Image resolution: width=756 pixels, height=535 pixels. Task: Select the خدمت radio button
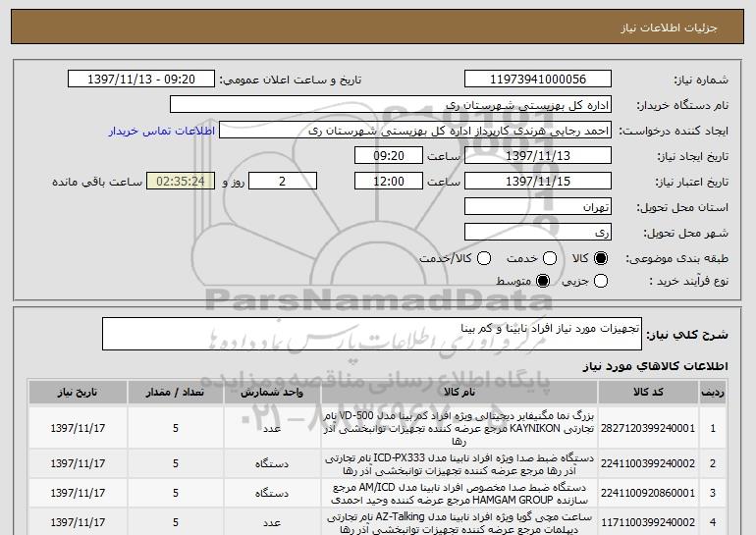549,258
